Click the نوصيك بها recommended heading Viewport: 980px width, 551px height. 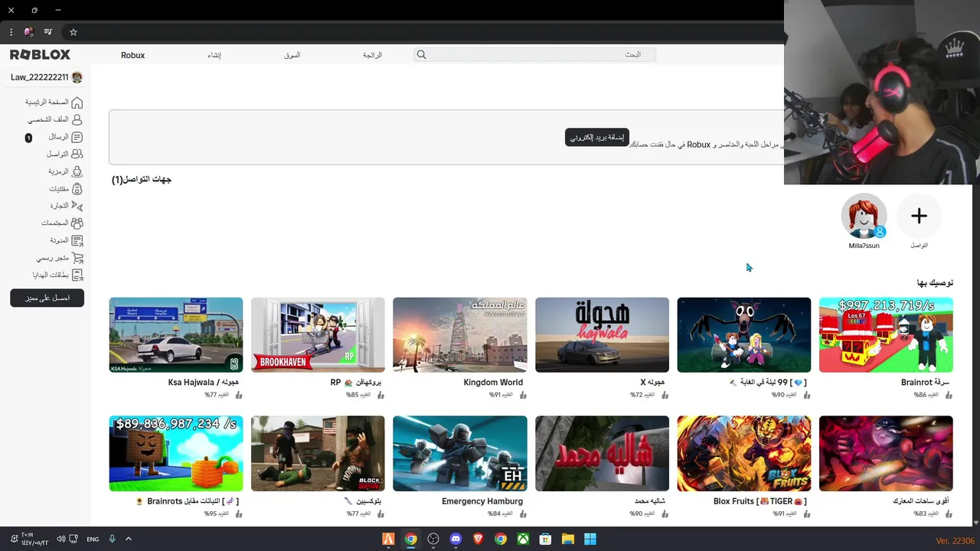pyautogui.click(x=935, y=283)
